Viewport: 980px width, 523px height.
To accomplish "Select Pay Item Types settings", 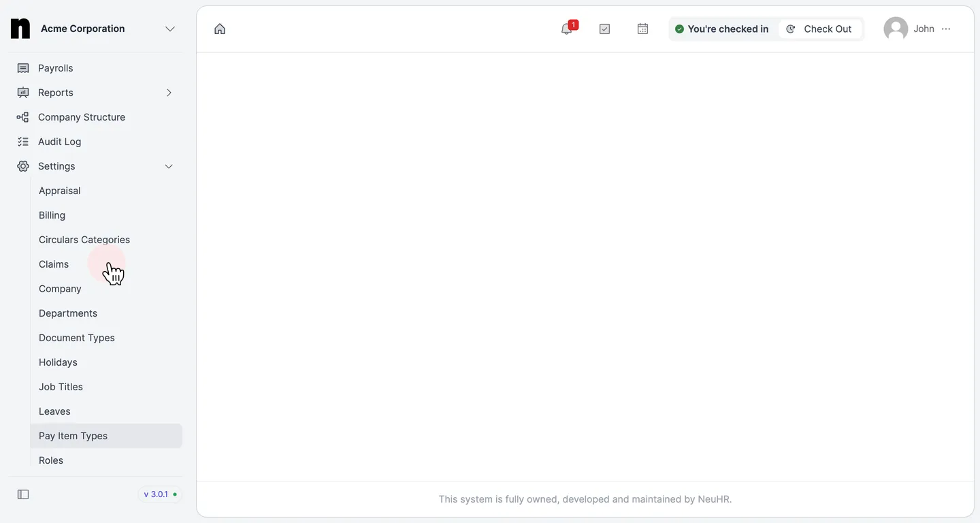I will pyautogui.click(x=106, y=436).
